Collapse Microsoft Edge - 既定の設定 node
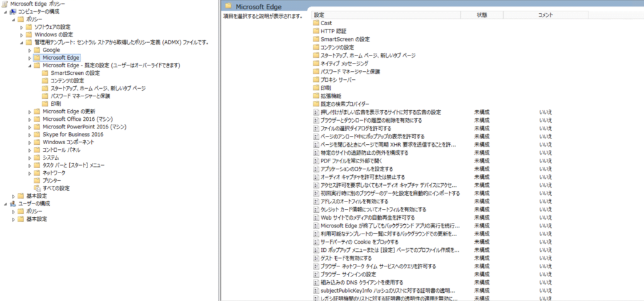Image resolution: width=644 pixels, height=301 pixels. (x=30, y=65)
